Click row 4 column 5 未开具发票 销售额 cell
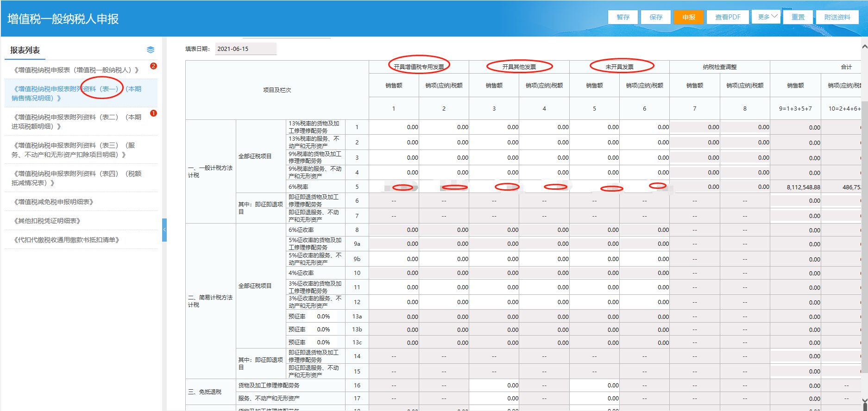Viewport: 868px width, 411px height. coord(594,173)
